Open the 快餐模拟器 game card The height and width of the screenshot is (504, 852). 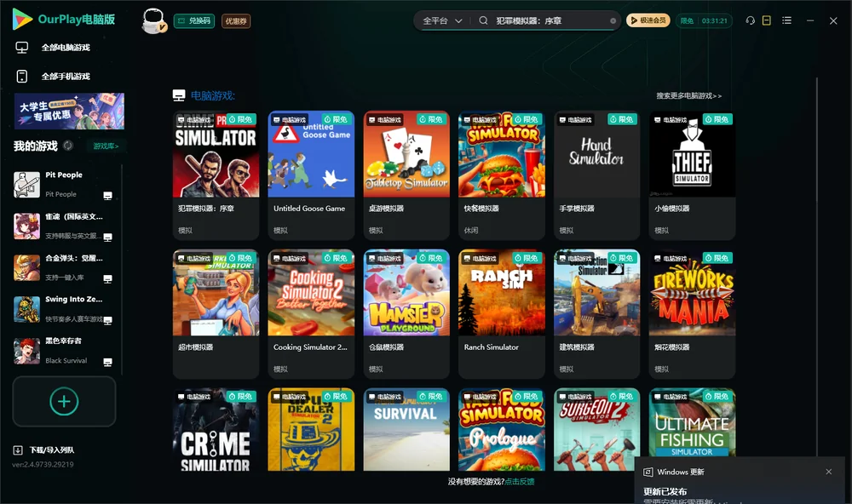pyautogui.click(x=502, y=175)
